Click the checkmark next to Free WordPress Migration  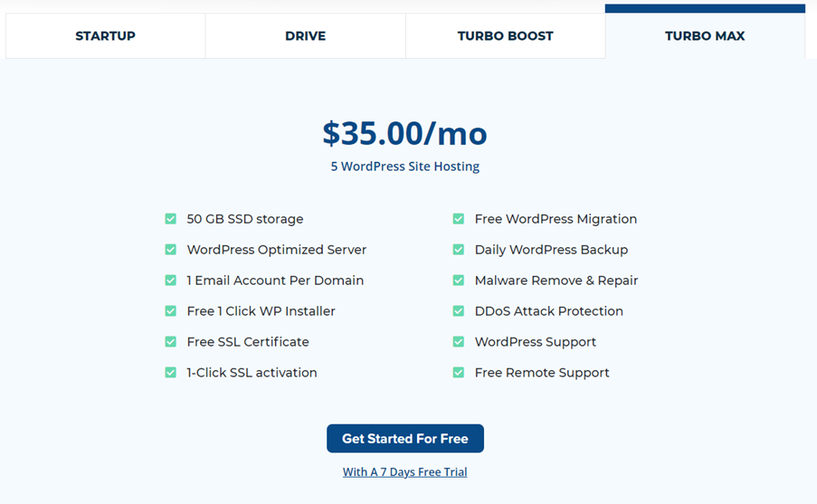coord(459,219)
